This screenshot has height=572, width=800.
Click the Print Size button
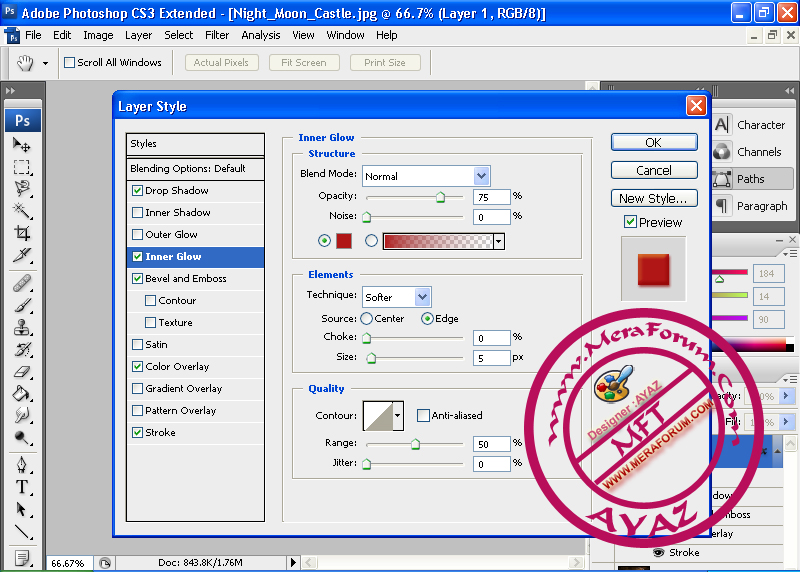(x=385, y=62)
